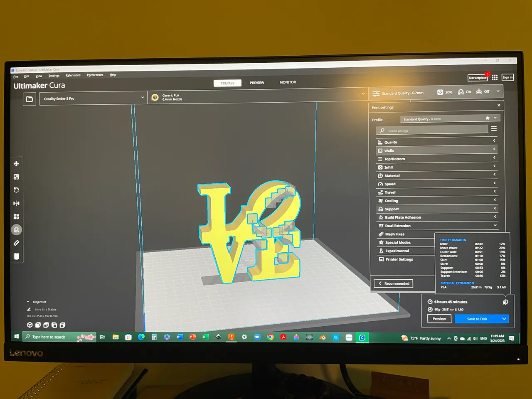This screenshot has height=399, width=532.
Task: Click the settings search field
Action: [432, 130]
